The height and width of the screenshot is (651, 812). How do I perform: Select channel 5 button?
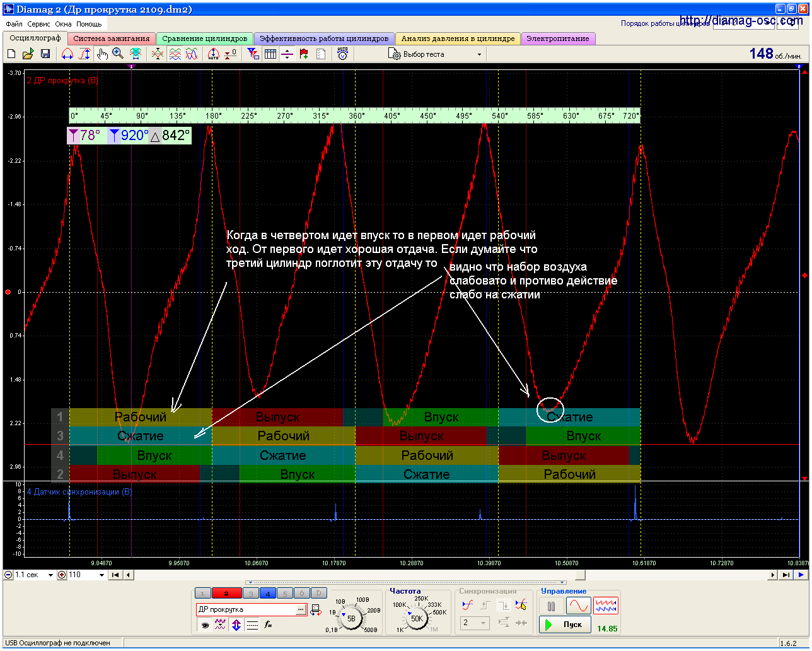coord(285,593)
